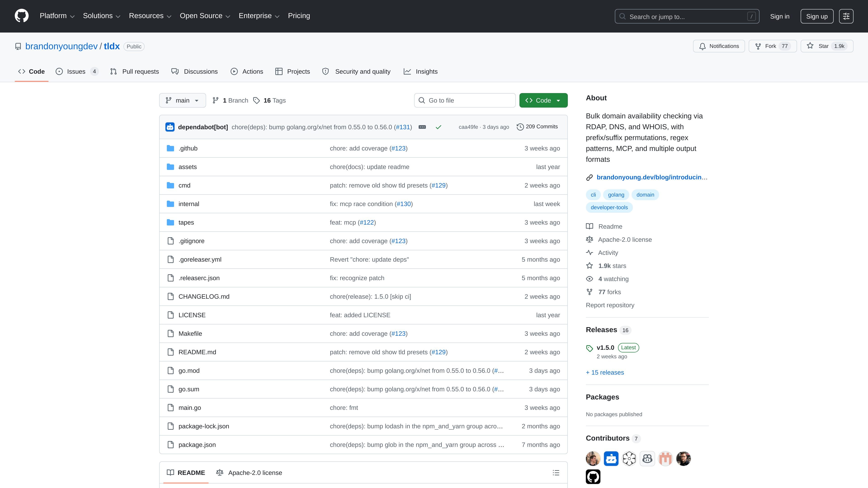This screenshot has width=868, height=488.
Task: Expand commit message ellipsis icon
Action: 422,127
